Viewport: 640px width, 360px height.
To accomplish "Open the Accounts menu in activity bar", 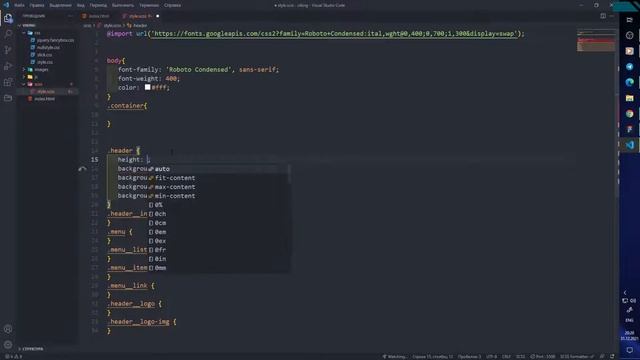I will coord(8,329).
